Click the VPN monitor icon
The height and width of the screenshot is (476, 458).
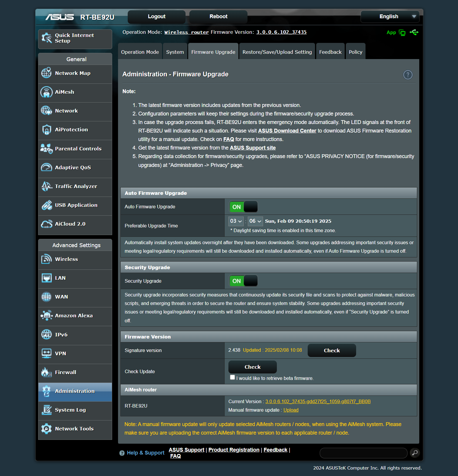tap(46, 353)
